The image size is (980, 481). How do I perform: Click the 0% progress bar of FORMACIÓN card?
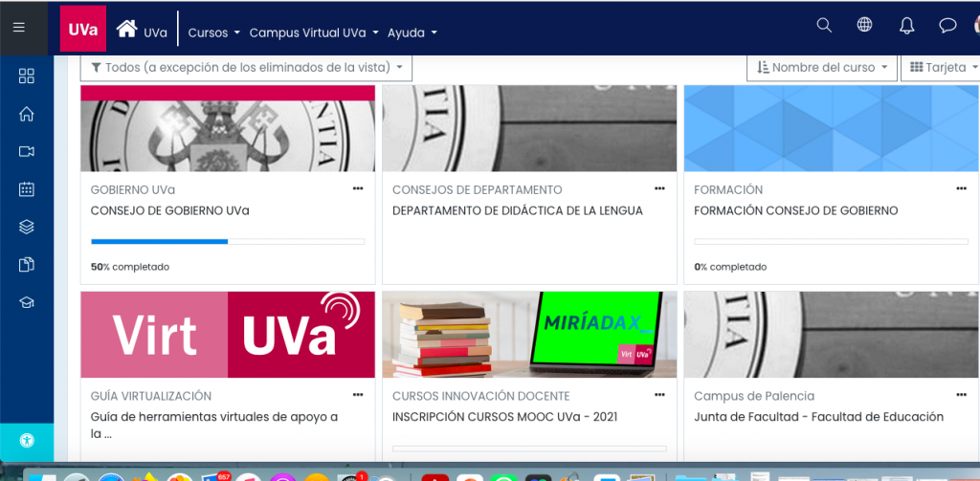tap(832, 241)
